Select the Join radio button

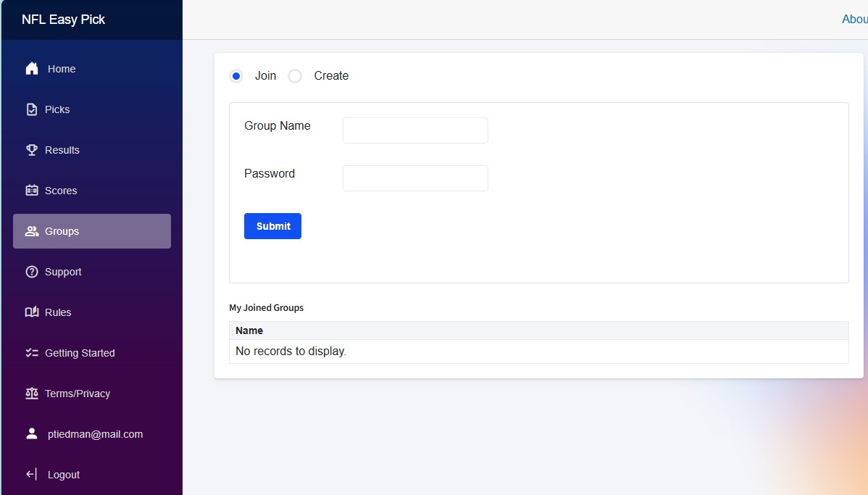click(x=236, y=75)
